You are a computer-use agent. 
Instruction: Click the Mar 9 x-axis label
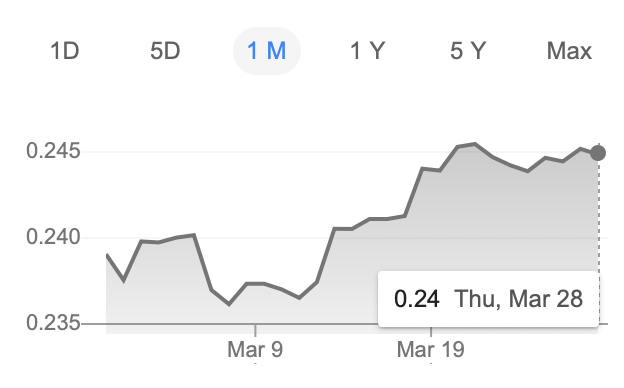255,350
